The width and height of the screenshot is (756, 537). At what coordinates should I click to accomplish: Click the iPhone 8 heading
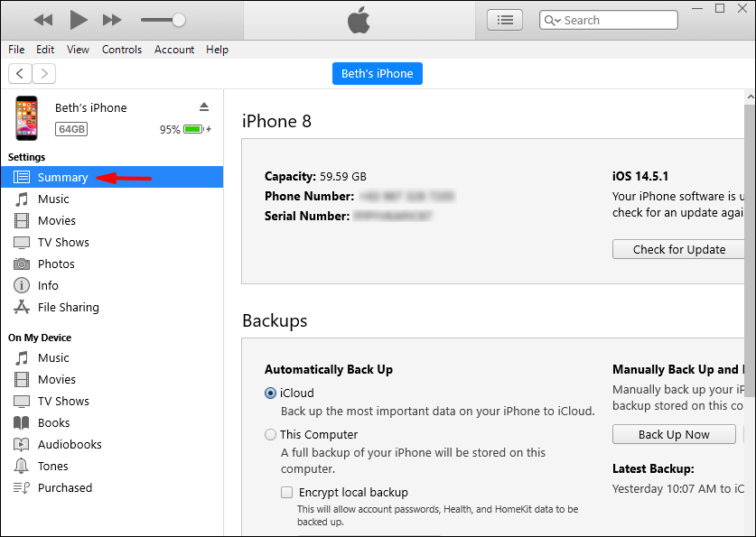pos(276,121)
